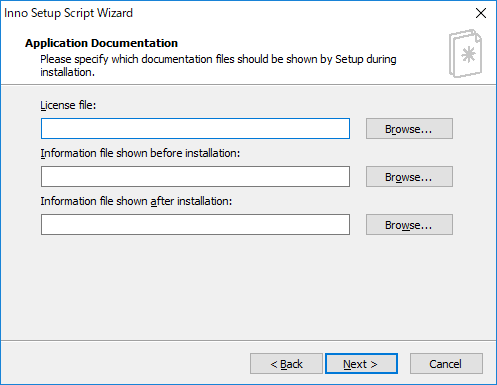The width and height of the screenshot is (497, 385).
Task: Click the wizard document icon in header
Action: click(465, 53)
